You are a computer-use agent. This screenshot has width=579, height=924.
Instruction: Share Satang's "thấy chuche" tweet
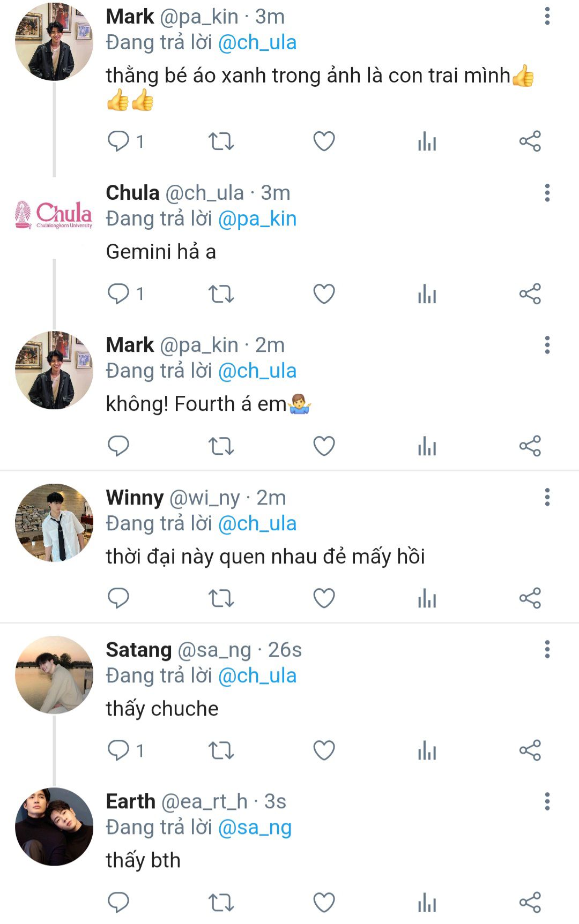tap(530, 750)
